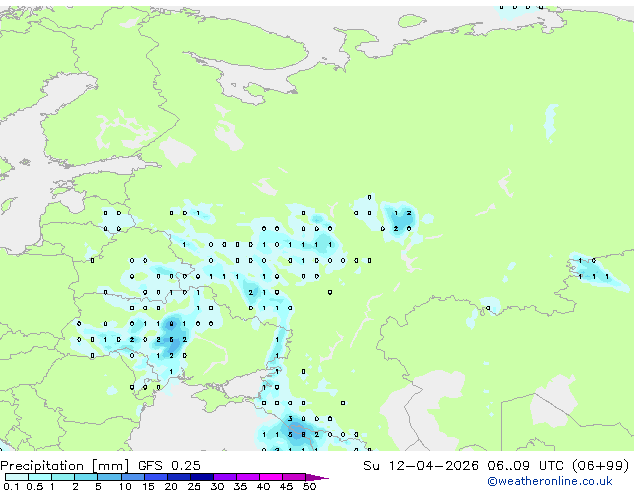Click the 'Precipitation [mm]' title text
Screen dimensions: 634x490
(65, 466)
